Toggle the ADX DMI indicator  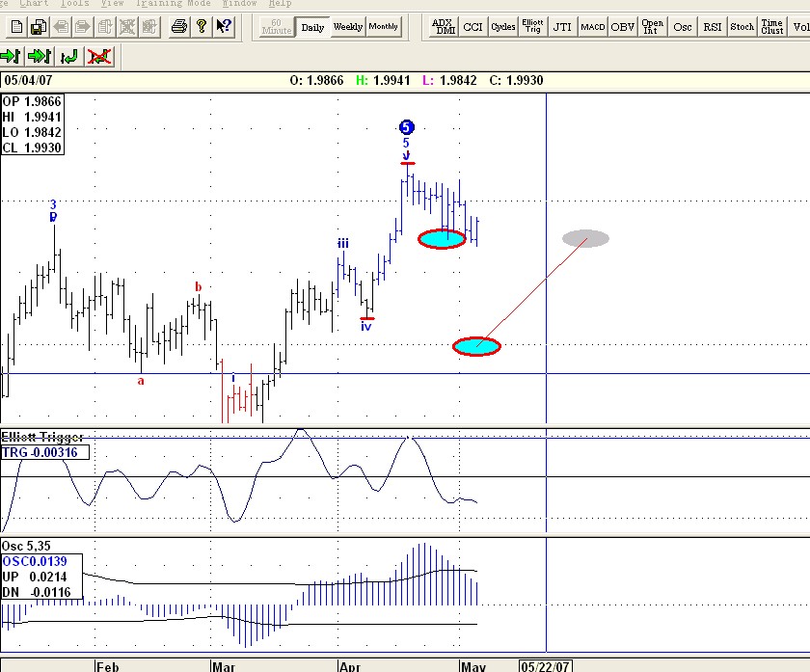click(444, 27)
